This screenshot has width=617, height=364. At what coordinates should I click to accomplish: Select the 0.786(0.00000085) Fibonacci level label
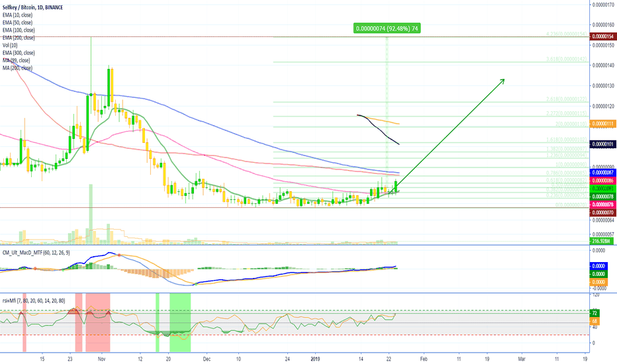[566, 173]
